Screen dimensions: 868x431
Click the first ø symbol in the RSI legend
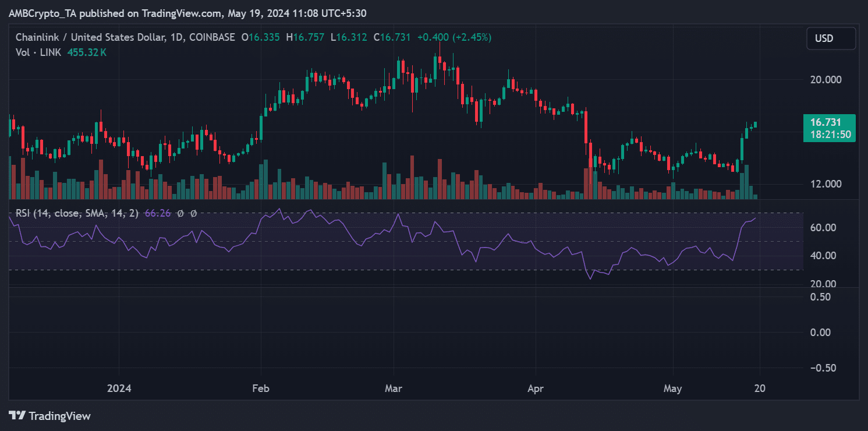(180, 214)
